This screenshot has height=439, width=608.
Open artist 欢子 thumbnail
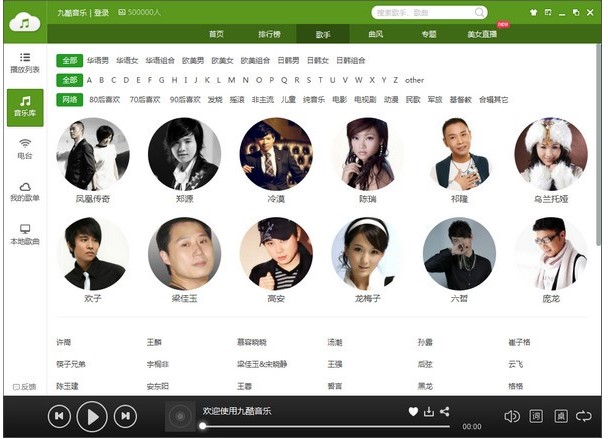(93, 254)
